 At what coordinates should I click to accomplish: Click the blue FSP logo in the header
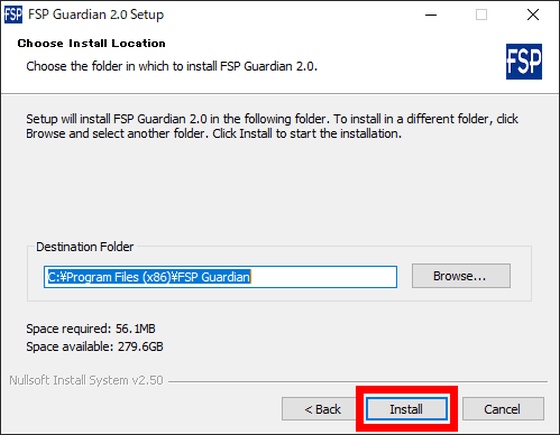point(524,61)
